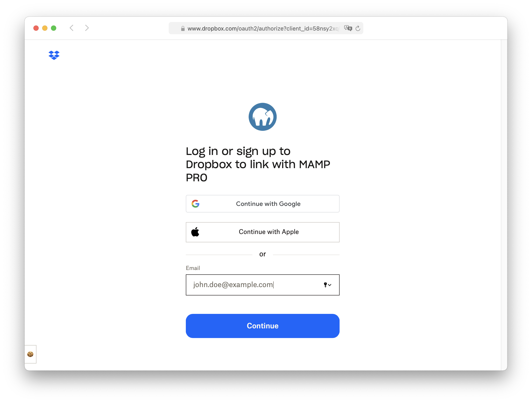Continue with Apple sign-in option
This screenshot has height=403, width=532.
[262, 232]
